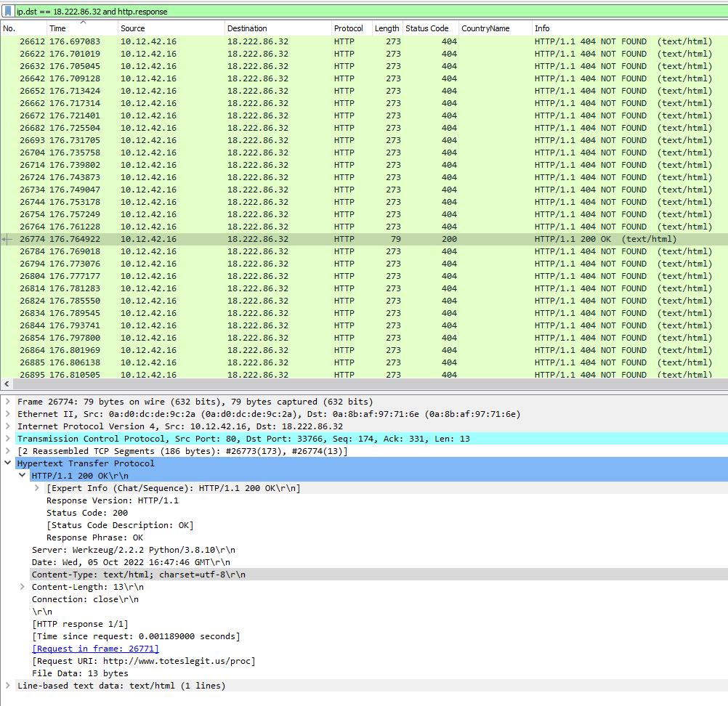The width and height of the screenshot is (728, 706).
Task: Click the left arrow of horizontal scrollbar
Action: tap(7, 384)
